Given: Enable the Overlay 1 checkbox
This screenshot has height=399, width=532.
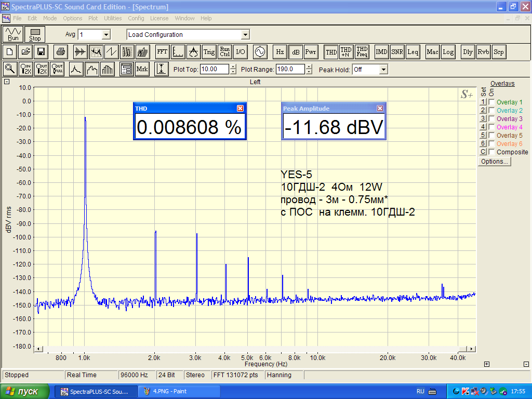Looking at the screenshot, I should pos(491,102).
